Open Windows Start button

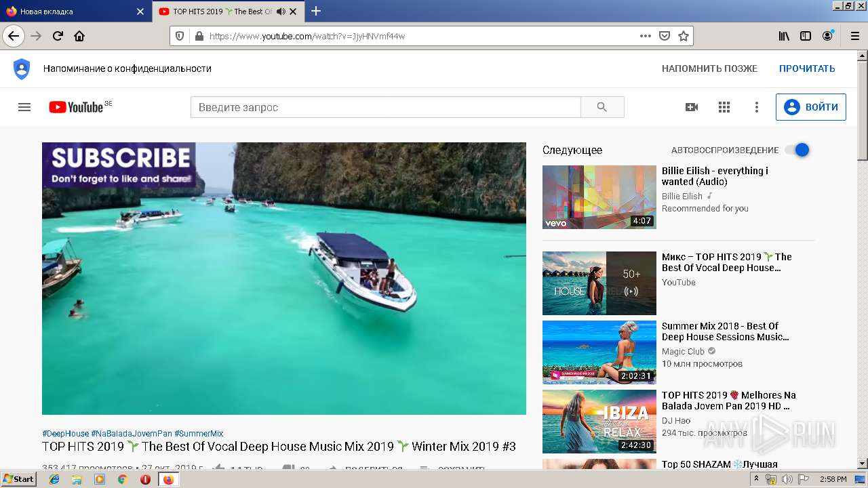(19, 479)
